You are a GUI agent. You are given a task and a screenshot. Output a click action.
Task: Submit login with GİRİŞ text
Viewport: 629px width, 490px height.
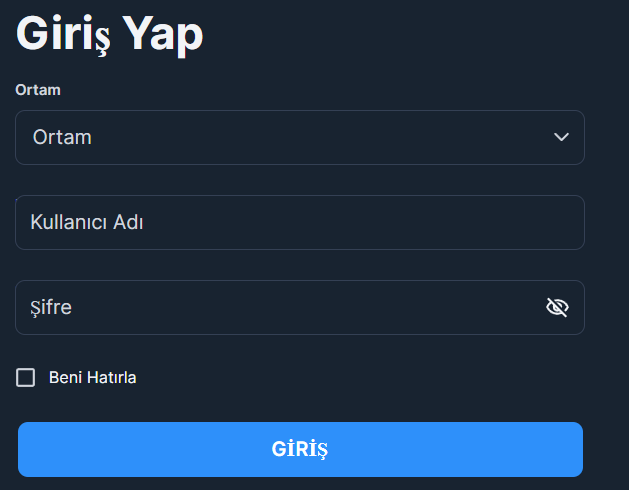click(x=300, y=449)
